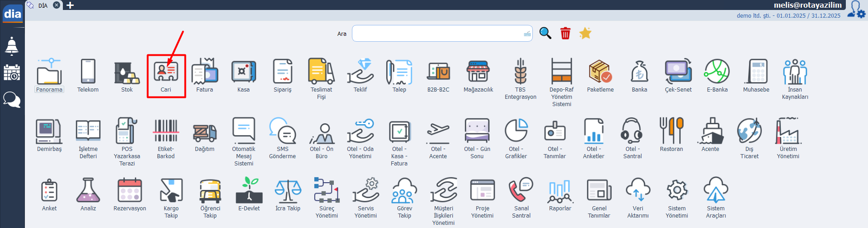Screen dimensions: 868x228
Task: Clear search with the red trash icon
Action: 565,33
